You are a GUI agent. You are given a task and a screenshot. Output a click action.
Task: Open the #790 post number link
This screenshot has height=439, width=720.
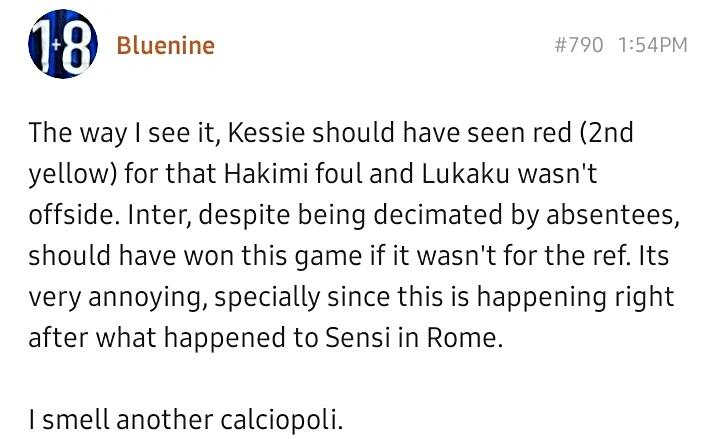[x=579, y=45]
